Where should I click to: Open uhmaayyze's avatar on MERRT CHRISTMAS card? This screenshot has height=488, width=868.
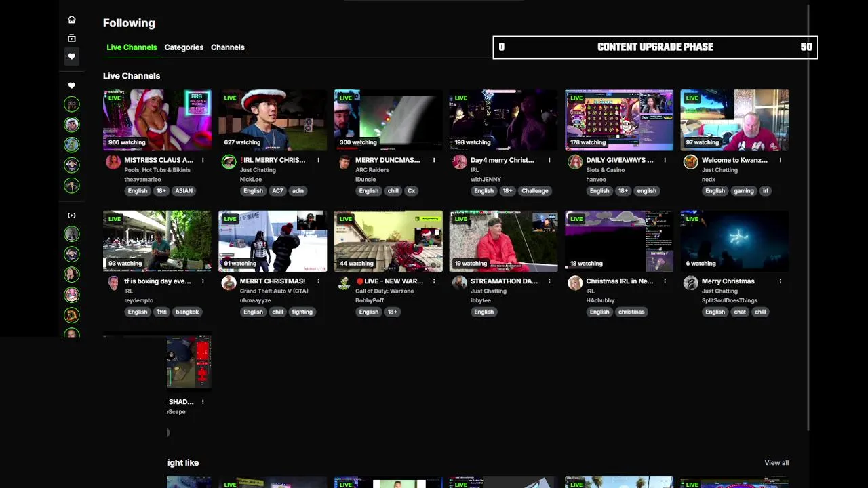click(229, 283)
